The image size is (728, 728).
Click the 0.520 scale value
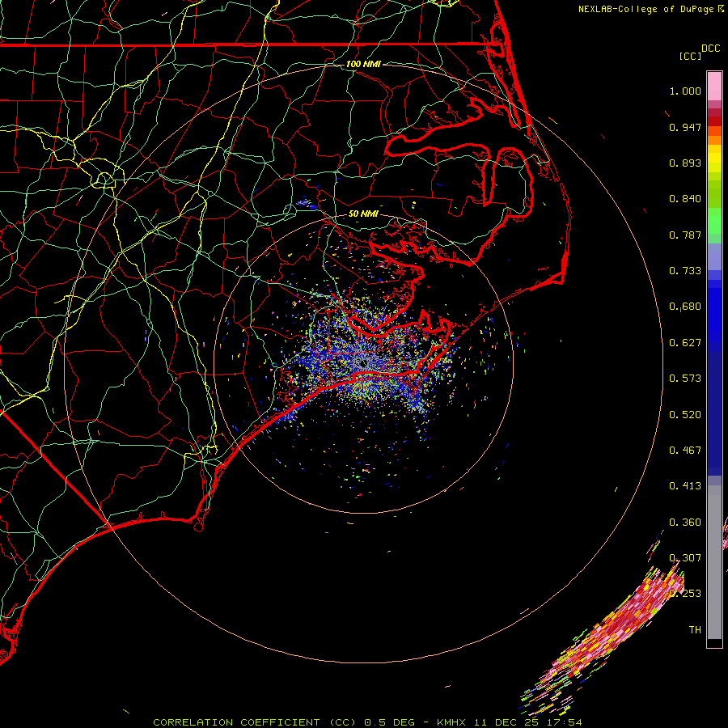685,415
